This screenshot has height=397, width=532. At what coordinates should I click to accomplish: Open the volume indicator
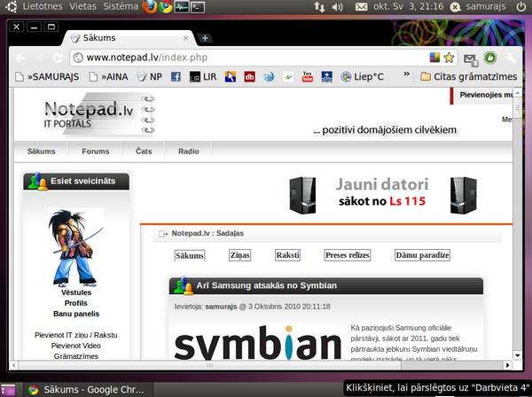coord(337,7)
